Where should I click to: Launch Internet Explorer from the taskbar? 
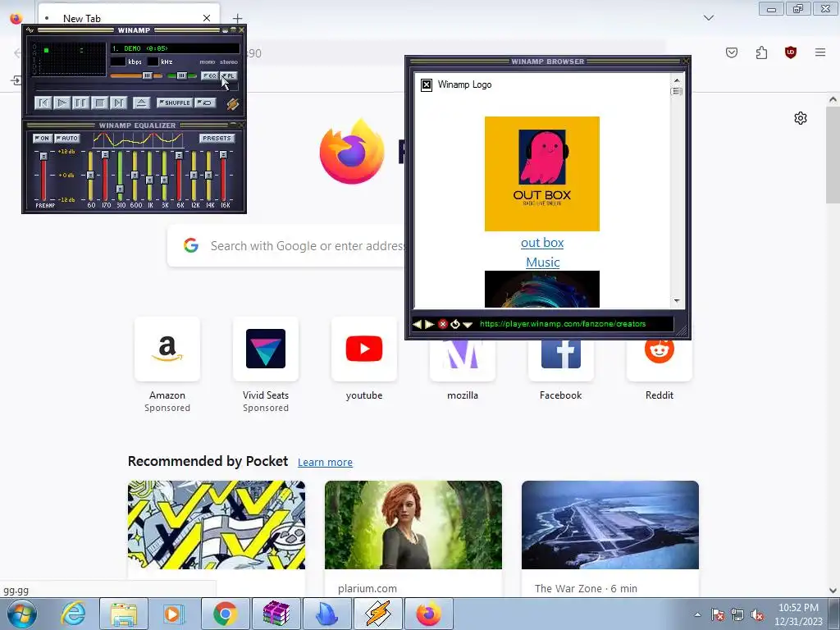tap(73, 614)
